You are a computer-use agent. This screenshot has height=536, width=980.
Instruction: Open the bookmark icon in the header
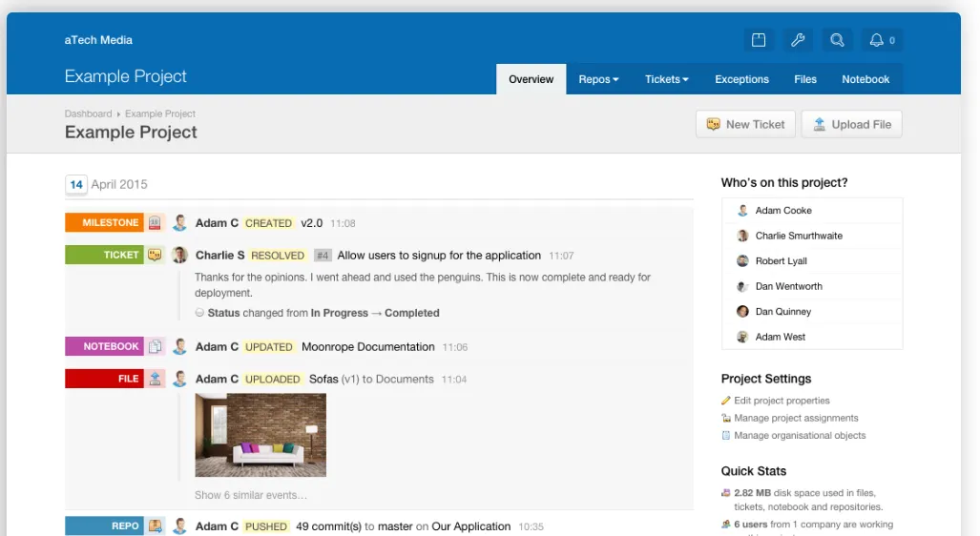pos(758,40)
